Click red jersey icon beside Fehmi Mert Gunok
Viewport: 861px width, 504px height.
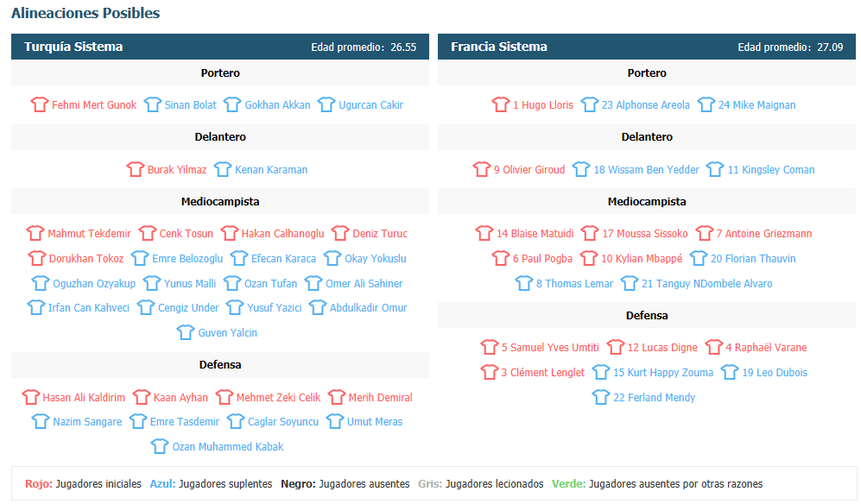point(40,104)
